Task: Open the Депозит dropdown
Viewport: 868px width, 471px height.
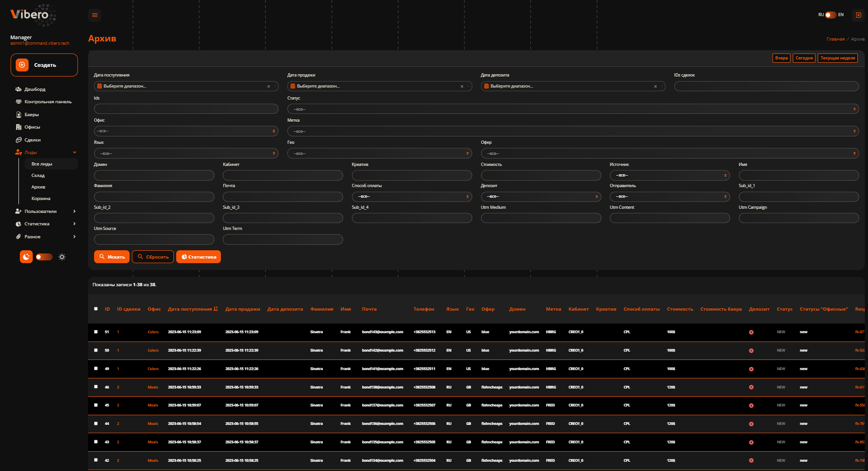Action: (541, 197)
